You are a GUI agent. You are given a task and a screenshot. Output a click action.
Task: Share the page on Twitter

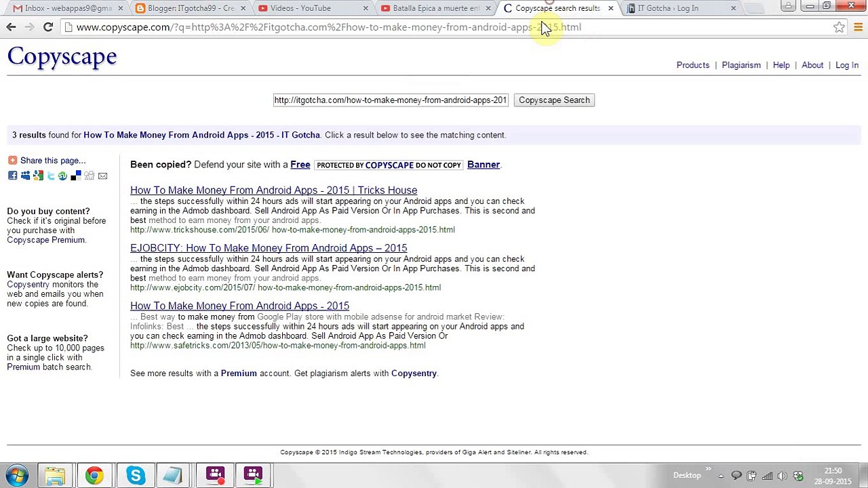(51, 176)
